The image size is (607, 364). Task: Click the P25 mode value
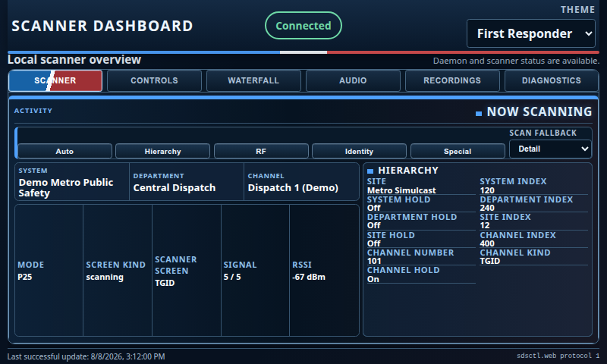pos(25,277)
